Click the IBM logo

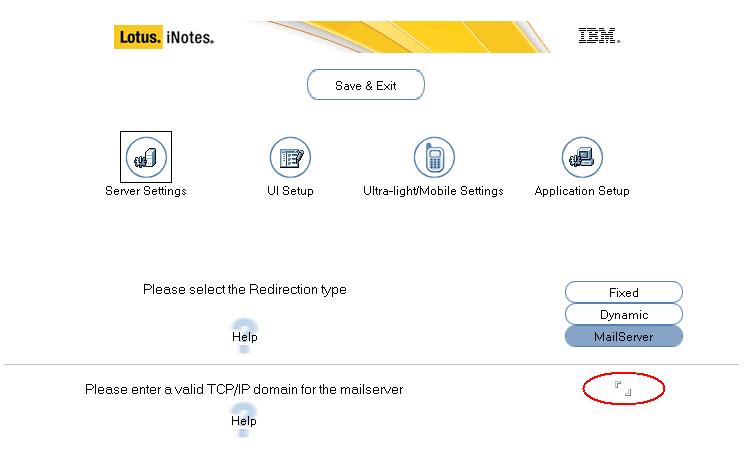click(x=599, y=36)
